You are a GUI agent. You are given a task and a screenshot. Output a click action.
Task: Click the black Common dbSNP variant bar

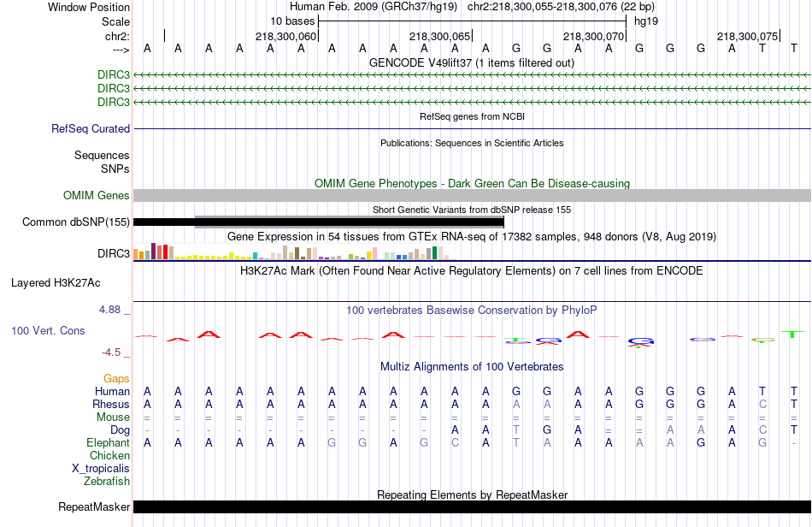(x=319, y=222)
